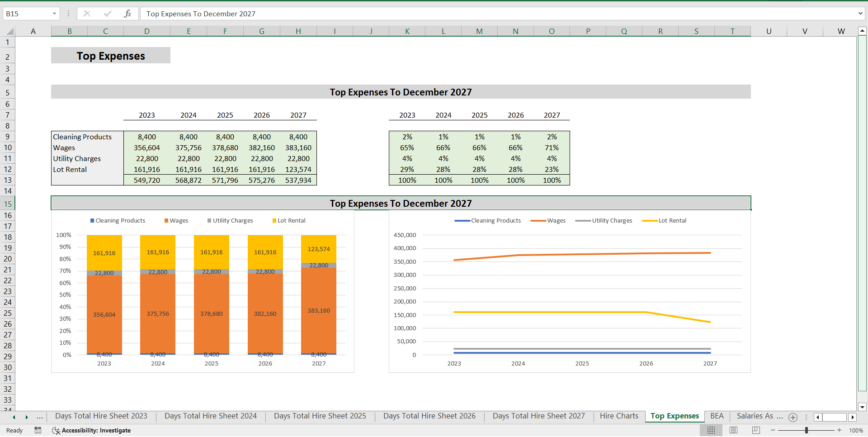Open the BEA worksheet tab
This screenshot has width=868, height=437.
[717, 416]
